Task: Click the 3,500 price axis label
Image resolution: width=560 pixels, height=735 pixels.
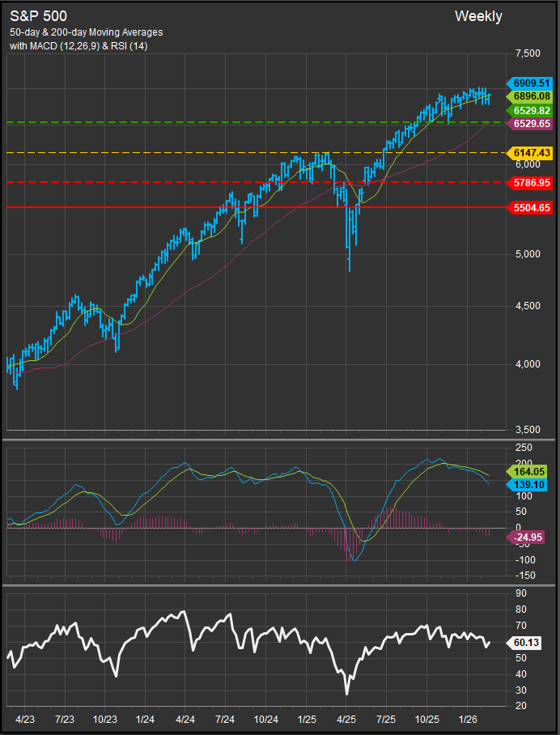Action: point(527,430)
